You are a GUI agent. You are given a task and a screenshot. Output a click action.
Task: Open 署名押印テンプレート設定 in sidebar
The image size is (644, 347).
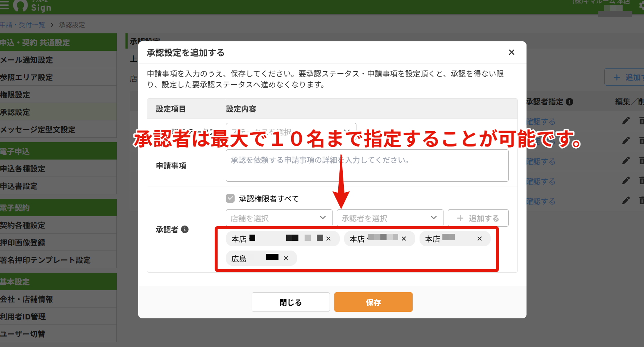pyautogui.click(x=58, y=260)
